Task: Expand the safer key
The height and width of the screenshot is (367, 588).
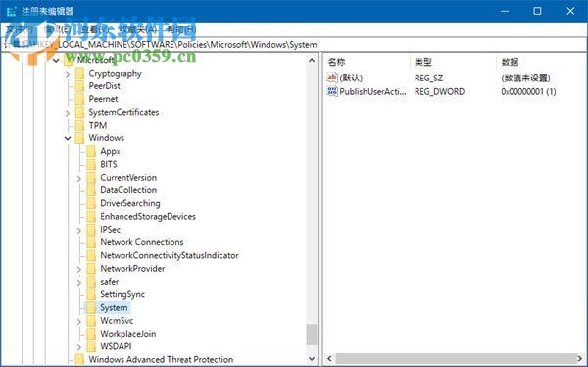Action: 79,282
